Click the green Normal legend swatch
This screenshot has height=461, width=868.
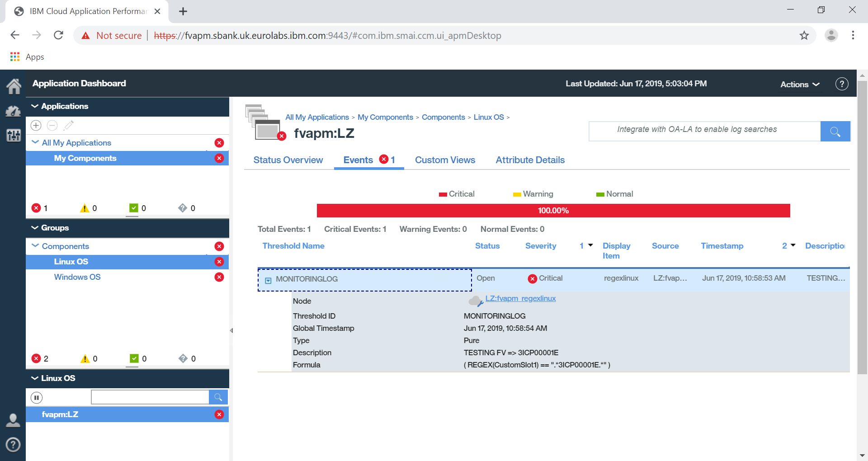point(600,194)
